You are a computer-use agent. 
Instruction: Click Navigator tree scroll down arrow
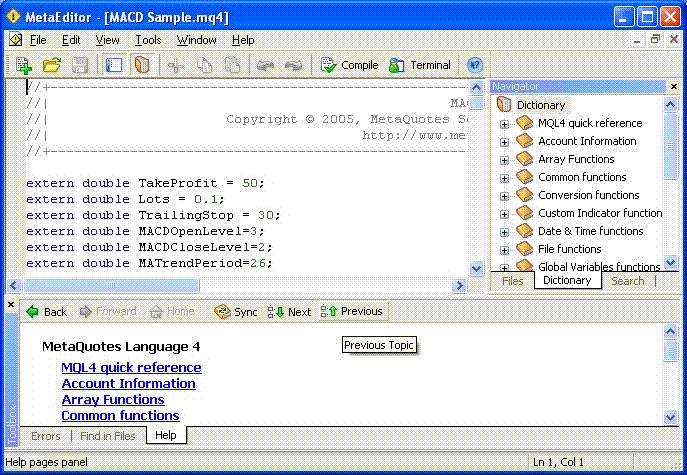tap(671, 262)
